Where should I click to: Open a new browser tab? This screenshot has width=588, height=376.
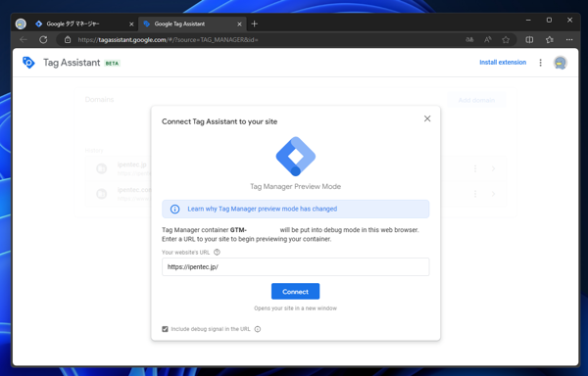click(x=254, y=23)
